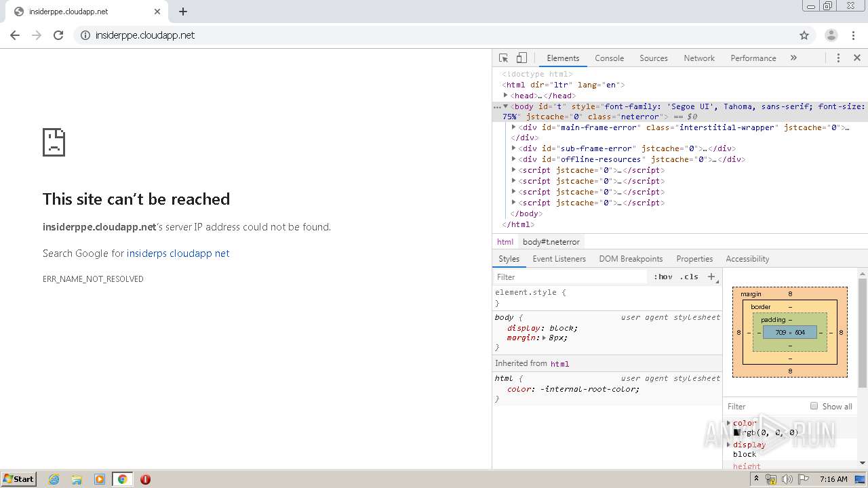Open the Chrome main menu

[x=852, y=35]
